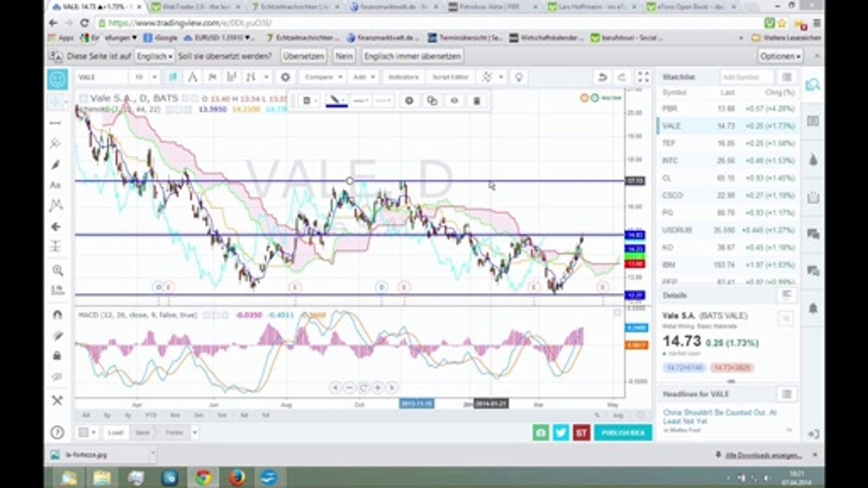Click the lightbulb ideas icon
The width and height of the screenshot is (868, 488).
tap(519, 77)
